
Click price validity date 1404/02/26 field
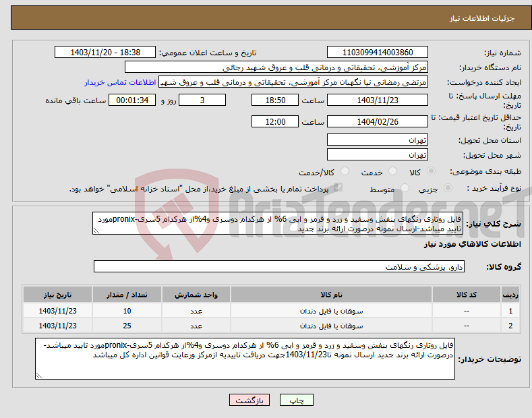pyautogui.click(x=378, y=121)
